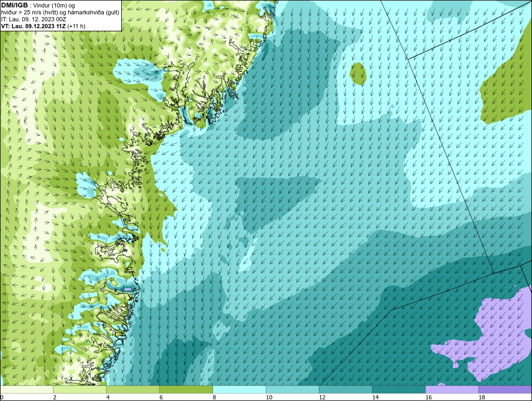This screenshot has width=532, height=401.
Task: Click the small green oval patch over the sea
Action: click(358, 73)
